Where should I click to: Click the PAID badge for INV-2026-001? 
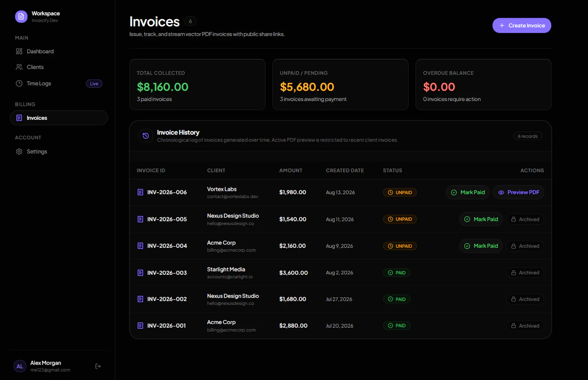click(x=397, y=326)
